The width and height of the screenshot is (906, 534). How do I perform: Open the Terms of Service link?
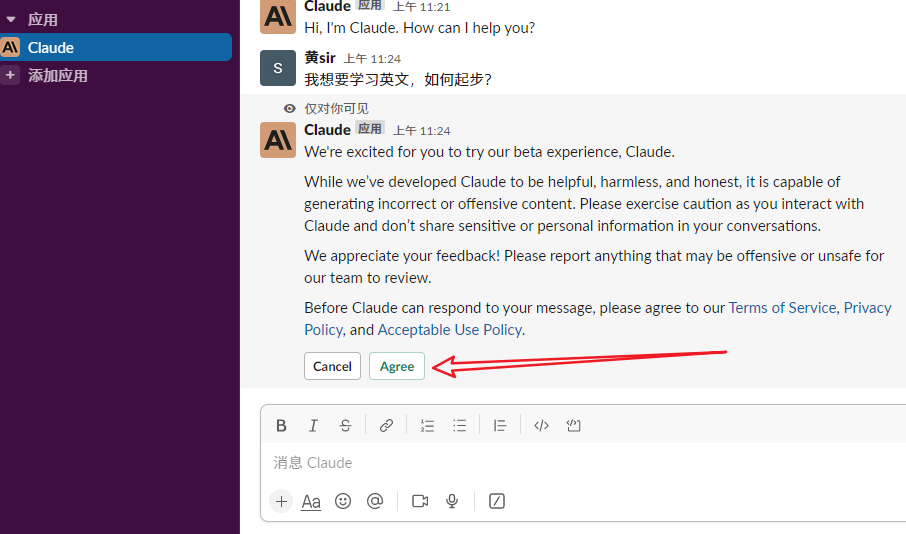tap(782, 308)
